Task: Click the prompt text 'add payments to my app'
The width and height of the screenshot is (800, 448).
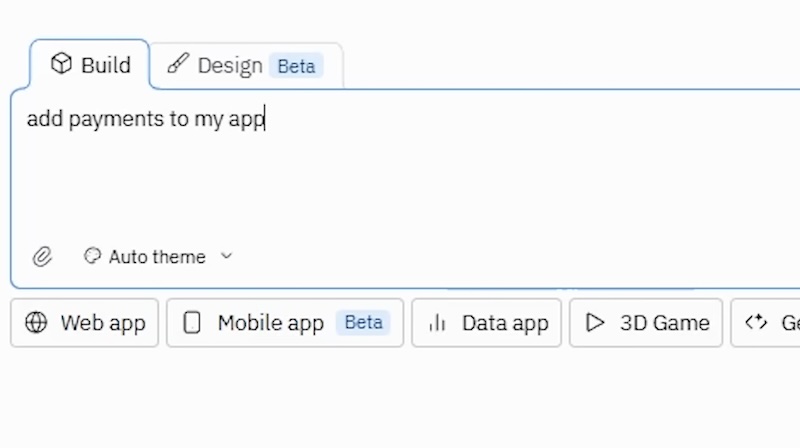Action: (145, 120)
